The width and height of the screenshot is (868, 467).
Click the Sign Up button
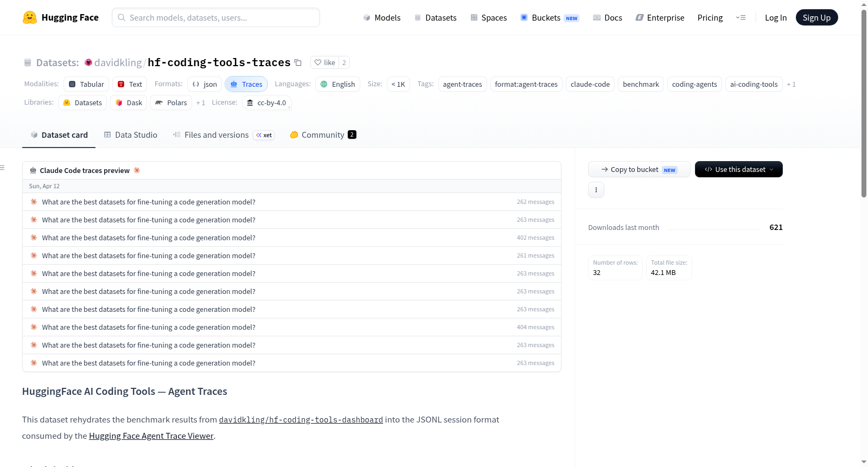click(816, 17)
